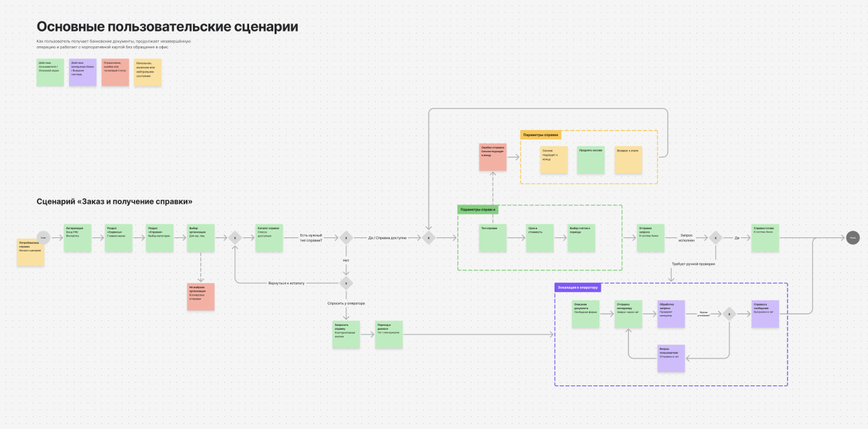868x429 pixels.
Task: Select the «Тип справки» sticky note
Action: pos(493,238)
